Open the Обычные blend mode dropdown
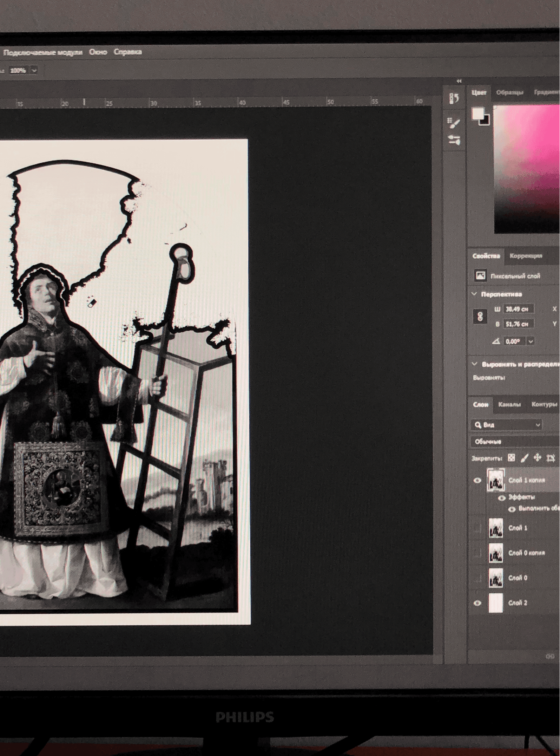 [515, 442]
